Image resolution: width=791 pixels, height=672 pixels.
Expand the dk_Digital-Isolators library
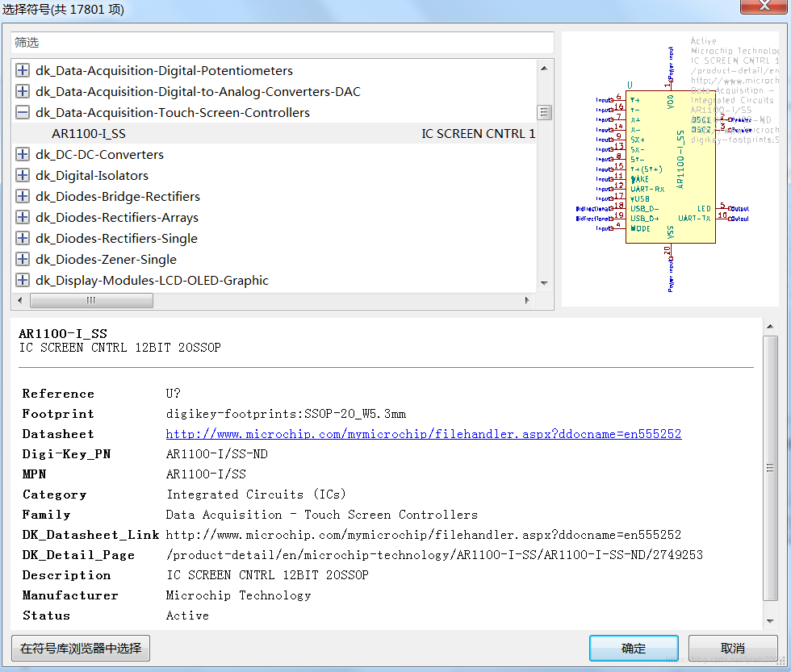pos(23,175)
